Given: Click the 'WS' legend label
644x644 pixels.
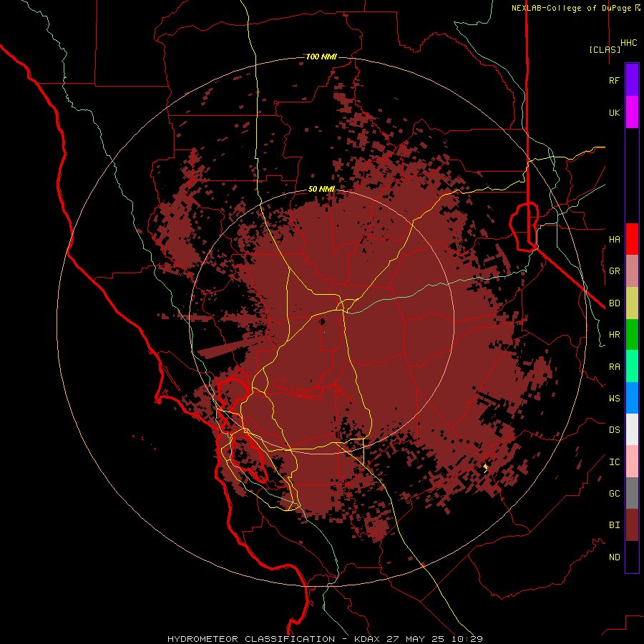Looking at the screenshot, I should 615,399.
